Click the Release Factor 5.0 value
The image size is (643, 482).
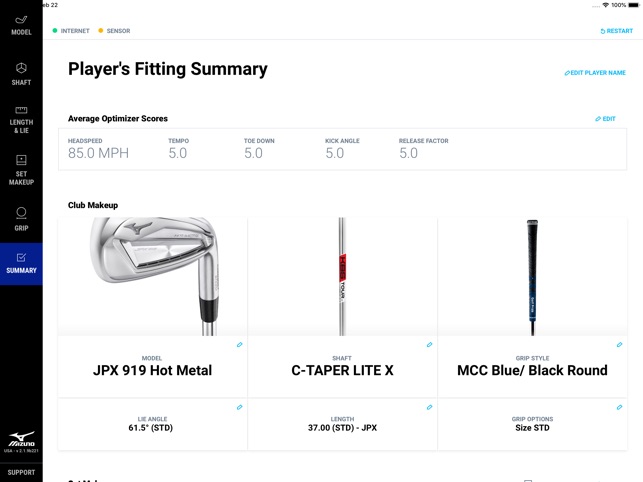pyautogui.click(x=408, y=153)
